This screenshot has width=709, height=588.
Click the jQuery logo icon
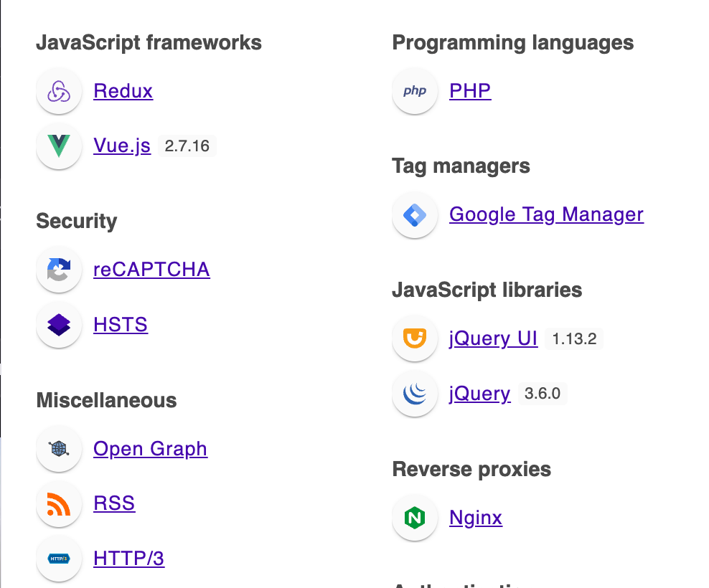(x=415, y=393)
